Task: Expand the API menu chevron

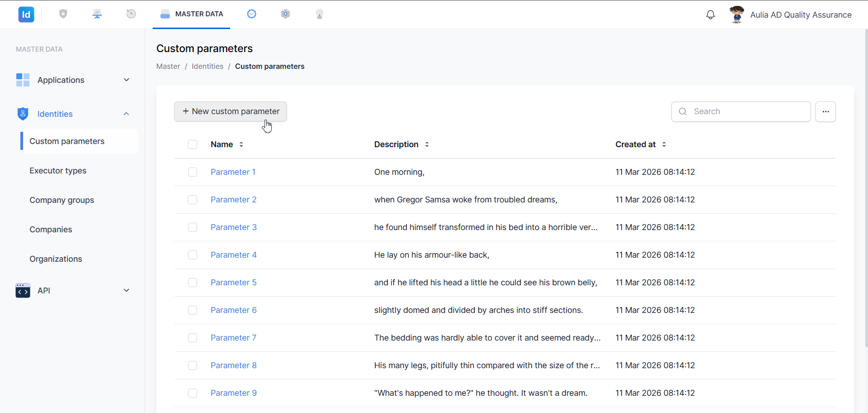Action: [126, 291]
